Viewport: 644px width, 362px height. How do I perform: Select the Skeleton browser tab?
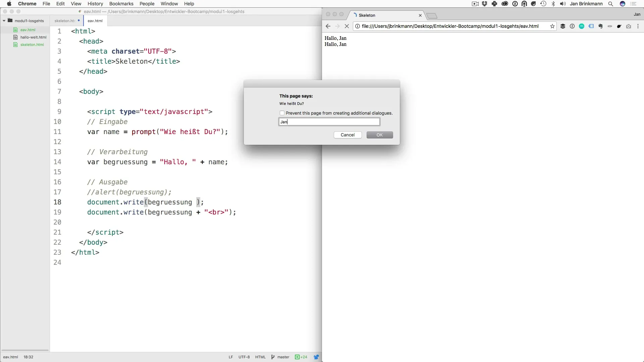[x=386, y=15]
